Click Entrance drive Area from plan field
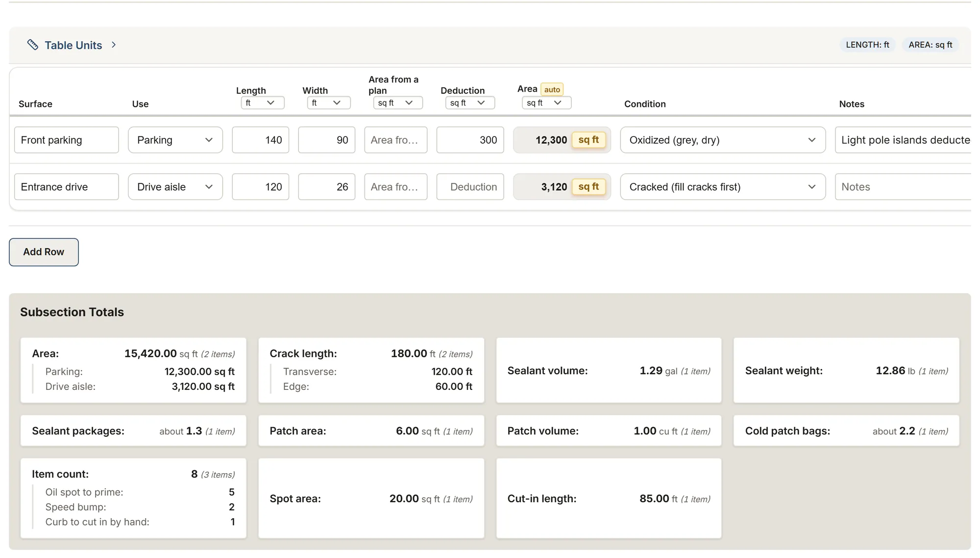 (x=396, y=187)
